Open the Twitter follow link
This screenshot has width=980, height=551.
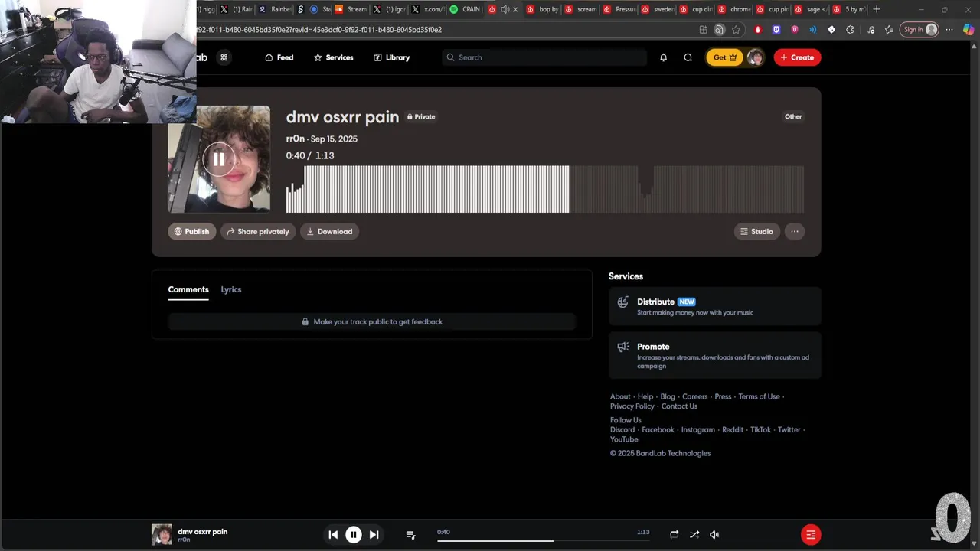[789, 430]
